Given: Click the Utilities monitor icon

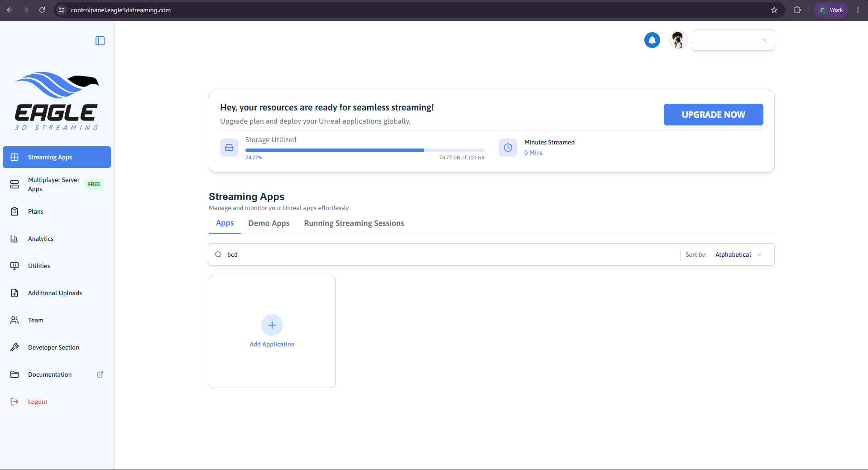Looking at the screenshot, I should point(14,266).
